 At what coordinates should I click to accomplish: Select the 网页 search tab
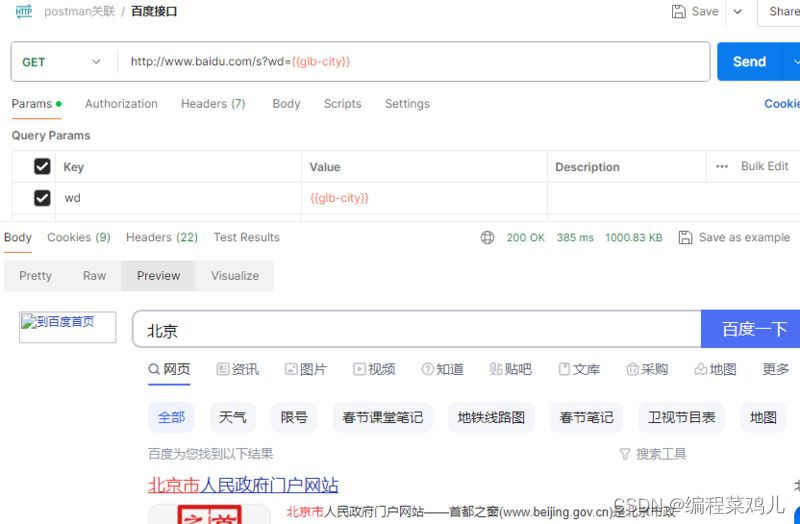click(169, 369)
